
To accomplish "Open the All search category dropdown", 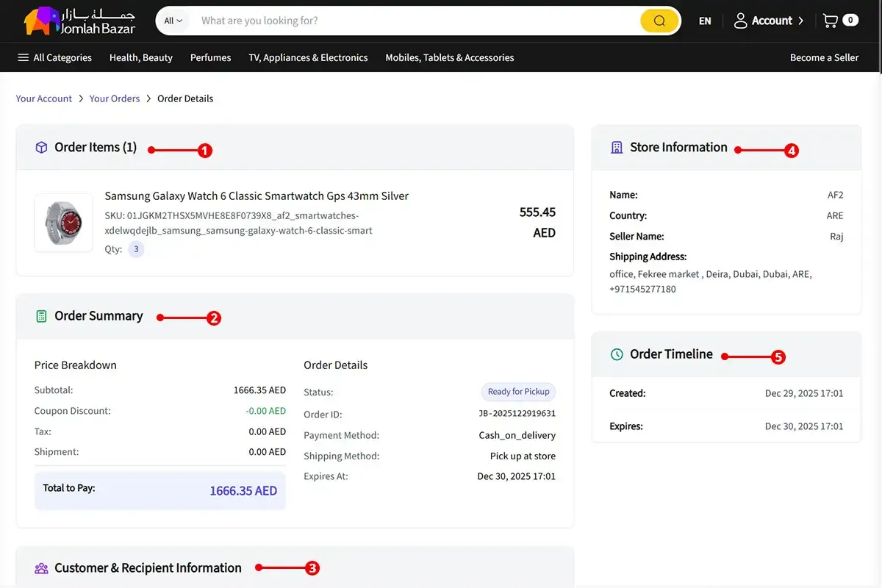I will pyautogui.click(x=173, y=21).
